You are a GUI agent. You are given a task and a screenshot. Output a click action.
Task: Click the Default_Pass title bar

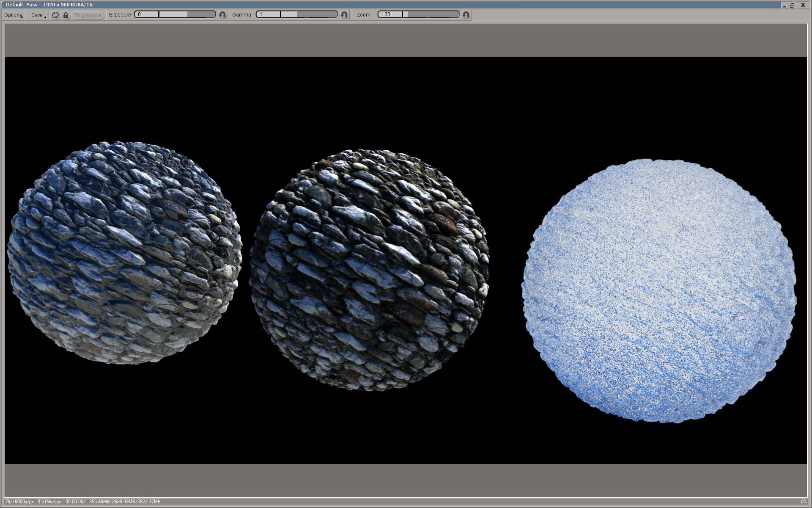[381, 5]
